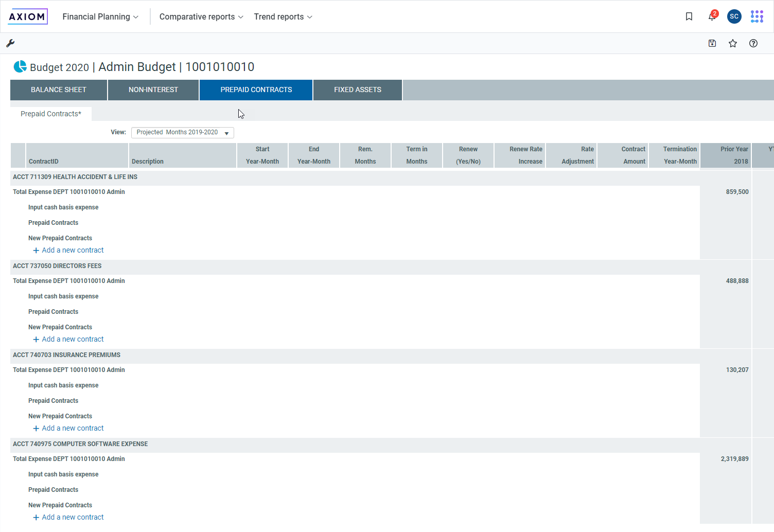
Task: Click plus icon under ACCT 740703 Insurance Premiums
Action: [x=36, y=429]
